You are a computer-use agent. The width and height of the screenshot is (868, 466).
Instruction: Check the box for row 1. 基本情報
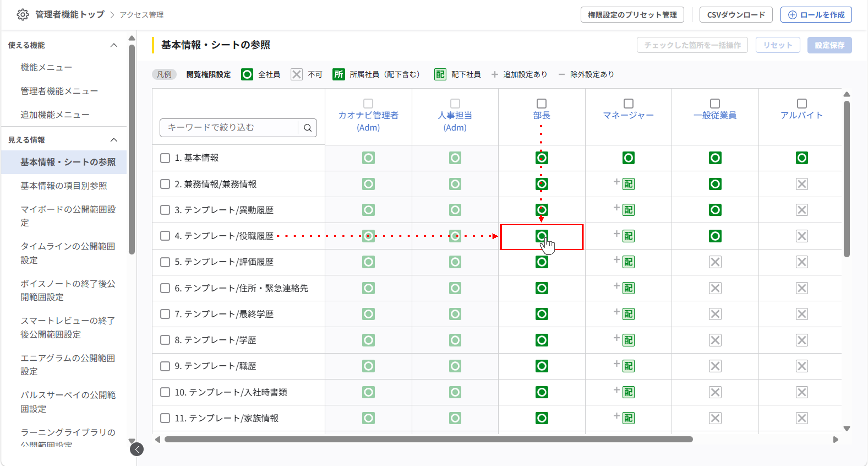165,158
